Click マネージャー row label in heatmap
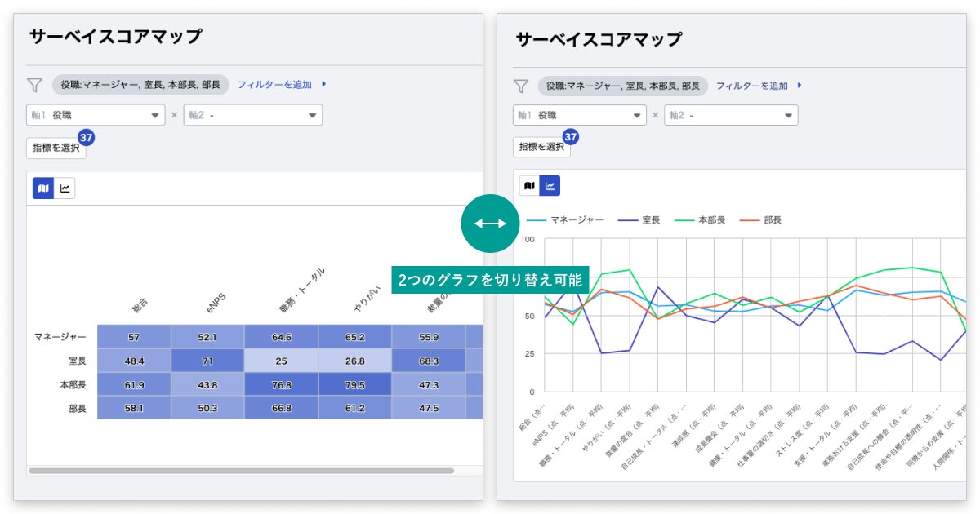Viewport: 980px width, 514px height. click(x=60, y=336)
